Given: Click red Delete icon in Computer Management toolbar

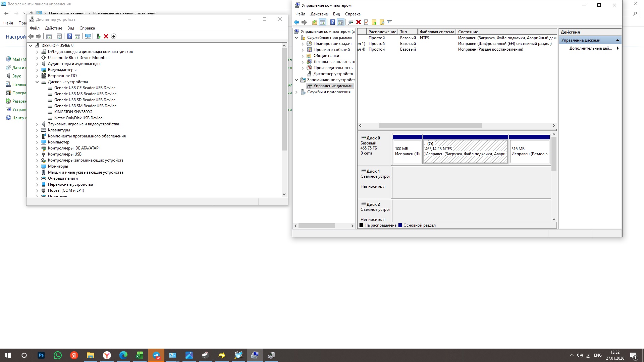Looking at the screenshot, I should click(x=359, y=22).
